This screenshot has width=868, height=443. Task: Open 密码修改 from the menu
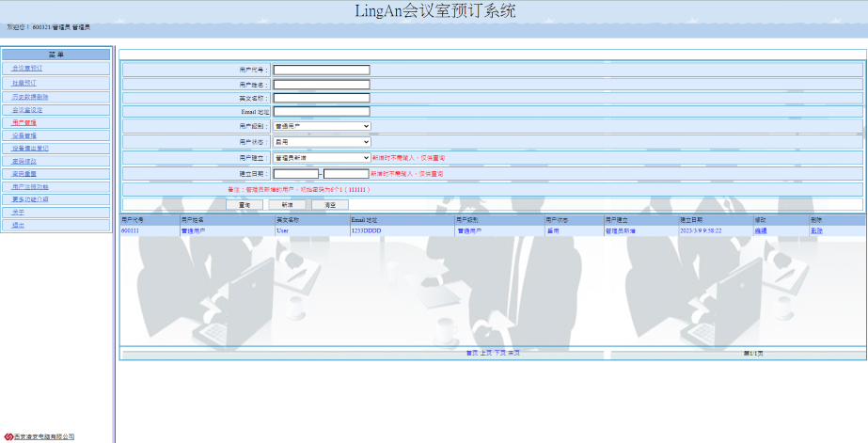tap(24, 161)
